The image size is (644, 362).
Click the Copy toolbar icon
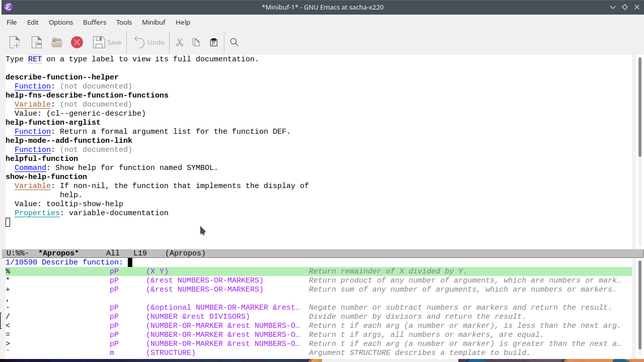coord(196,42)
